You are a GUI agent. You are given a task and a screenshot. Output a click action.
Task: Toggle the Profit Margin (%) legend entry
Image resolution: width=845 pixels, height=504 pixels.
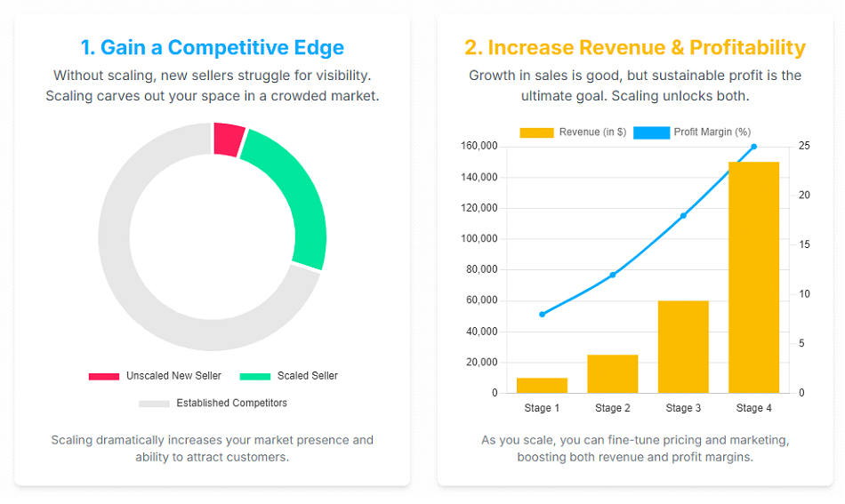[692, 132]
